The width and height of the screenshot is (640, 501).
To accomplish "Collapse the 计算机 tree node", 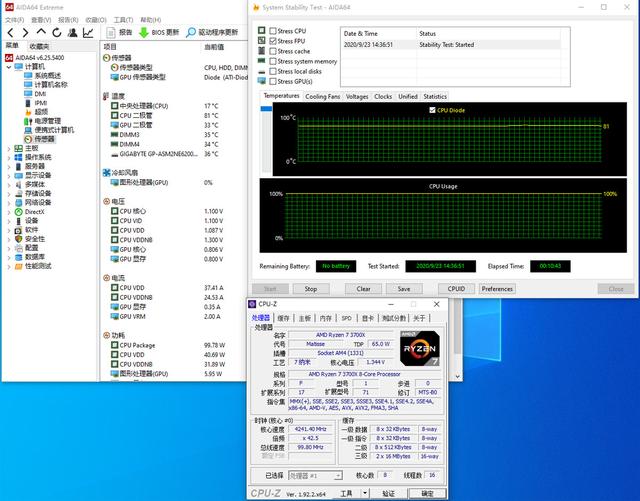I will pyautogui.click(x=9, y=67).
